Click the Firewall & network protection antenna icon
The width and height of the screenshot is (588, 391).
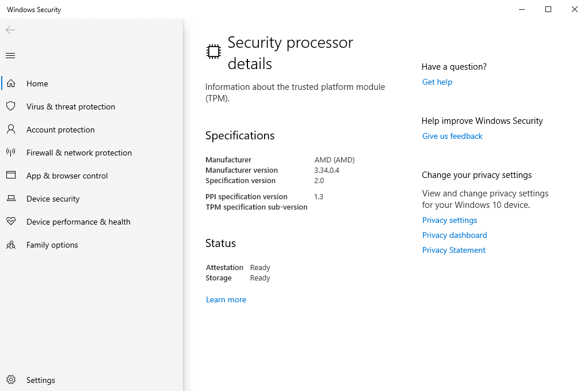10,153
